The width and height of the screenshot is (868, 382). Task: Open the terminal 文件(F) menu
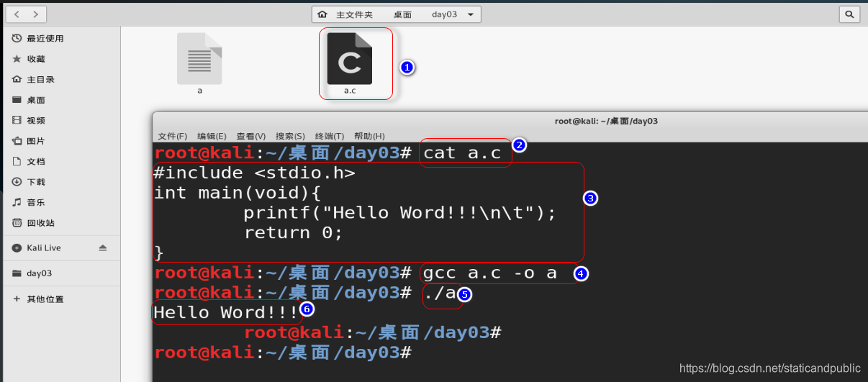pos(173,136)
